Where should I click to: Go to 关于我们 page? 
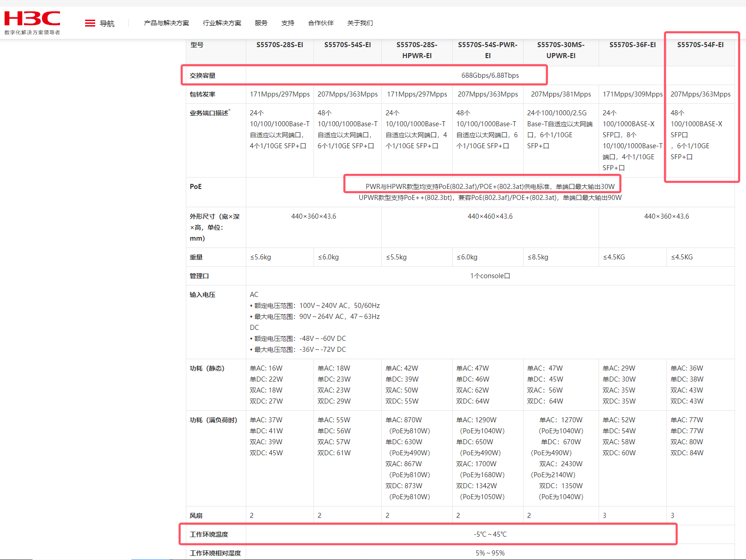point(360,23)
